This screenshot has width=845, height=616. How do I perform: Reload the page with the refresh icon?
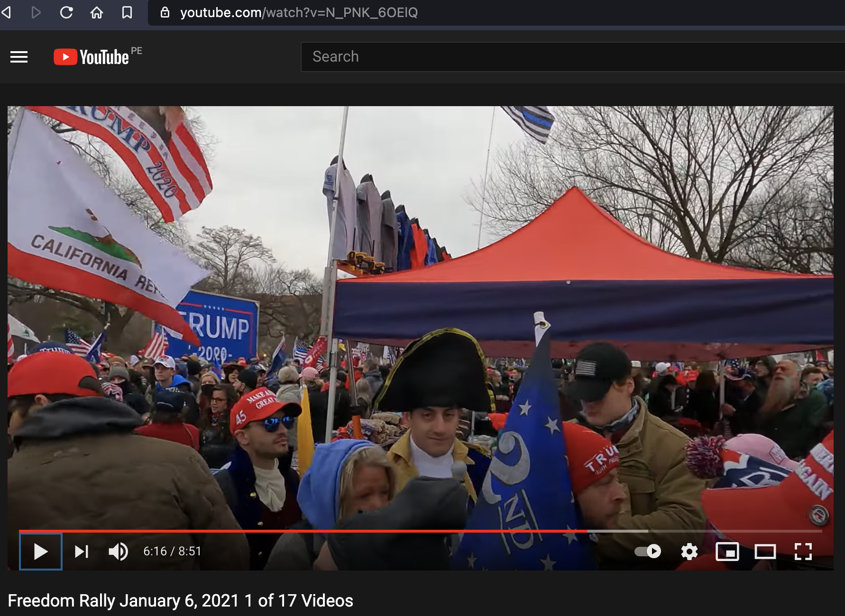(66, 12)
